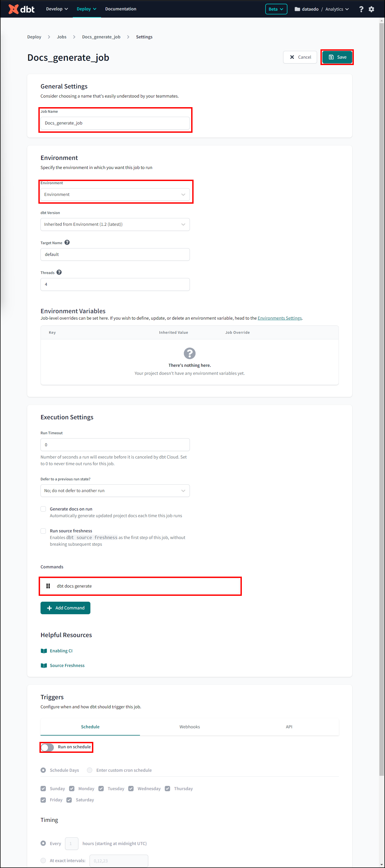Open the dbt Version dropdown
The height and width of the screenshot is (868, 385).
(115, 224)
